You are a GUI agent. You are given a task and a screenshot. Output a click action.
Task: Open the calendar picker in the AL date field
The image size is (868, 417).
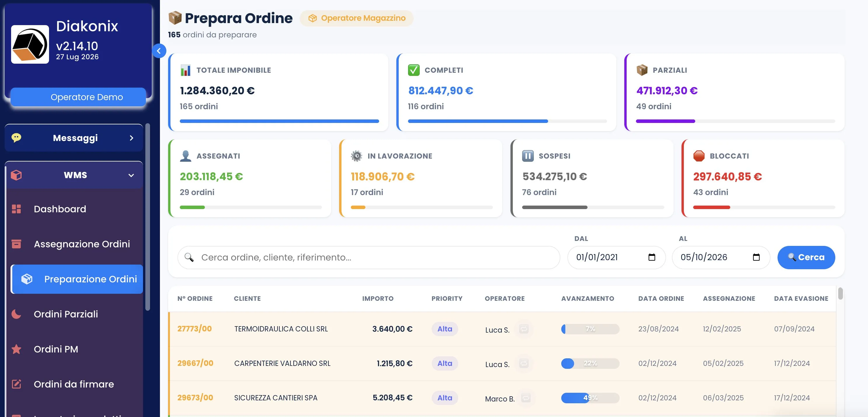point(756,257)
